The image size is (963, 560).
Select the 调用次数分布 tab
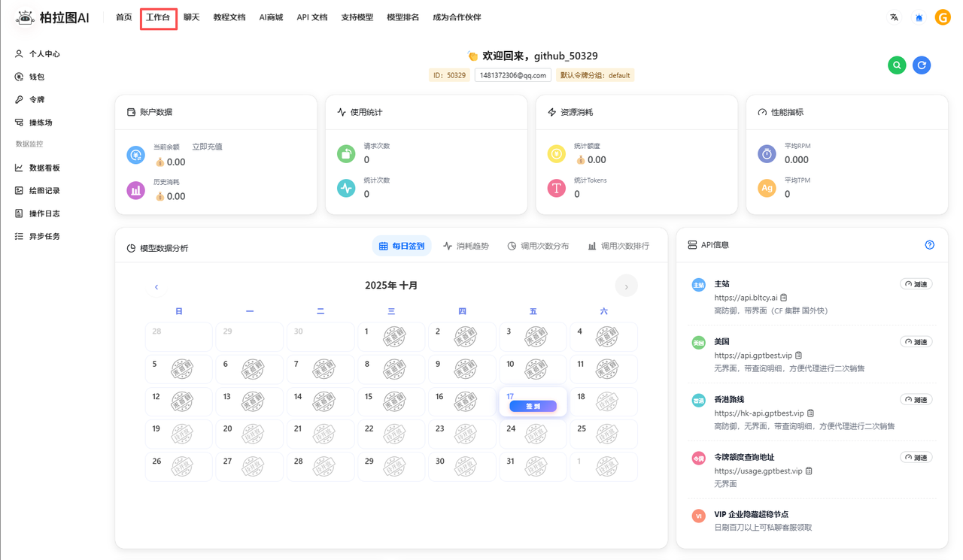[538, 246]
